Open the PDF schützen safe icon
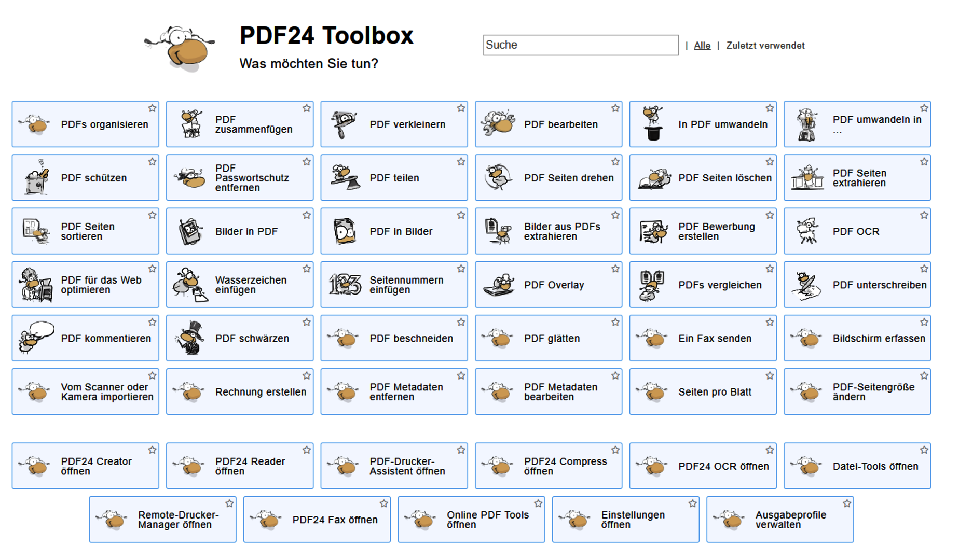Screen dimensions: 959x560 point(36,178)
